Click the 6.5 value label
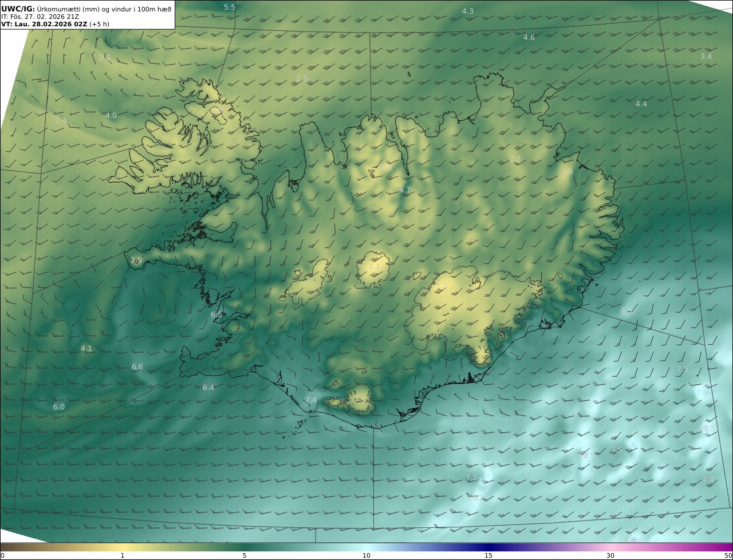 click(216, 314)
